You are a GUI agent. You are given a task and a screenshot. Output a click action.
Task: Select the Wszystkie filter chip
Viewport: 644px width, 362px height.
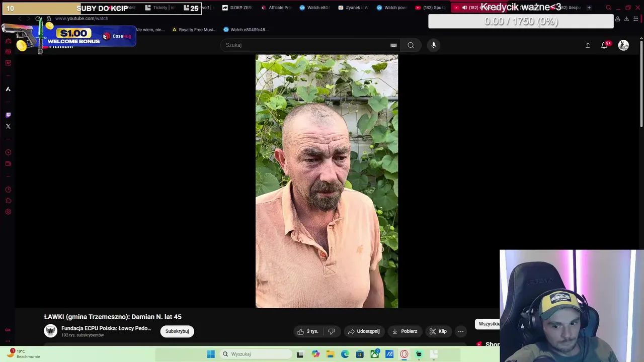488,324
